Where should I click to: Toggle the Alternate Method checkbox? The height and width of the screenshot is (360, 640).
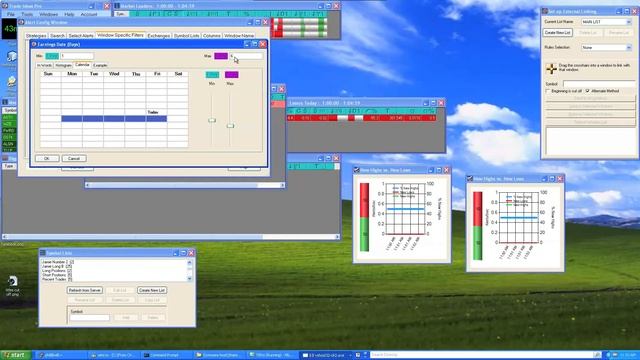[x=588, y=91]
